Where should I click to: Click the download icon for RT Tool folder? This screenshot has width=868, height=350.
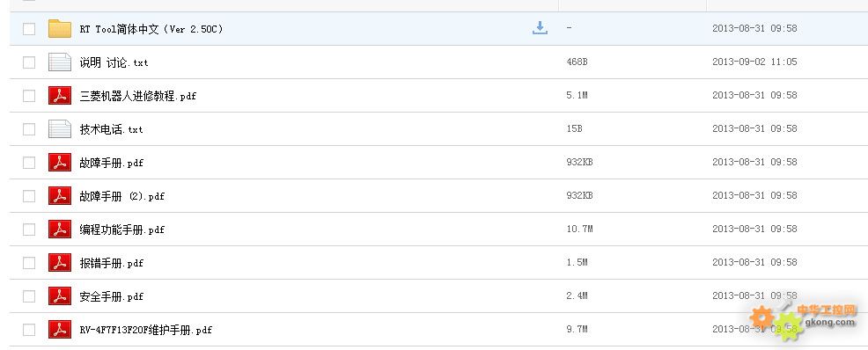point(540,28)
